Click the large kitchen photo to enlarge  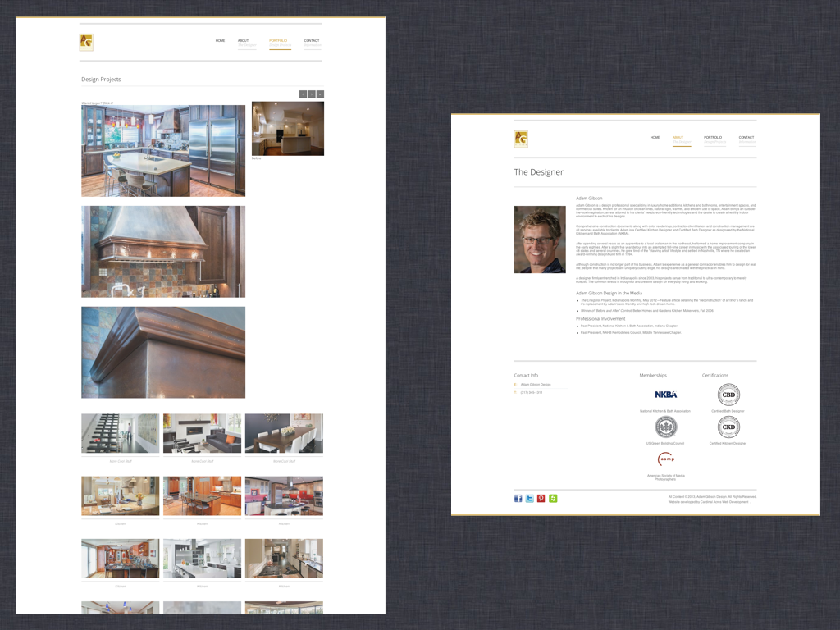pos(163,150)
